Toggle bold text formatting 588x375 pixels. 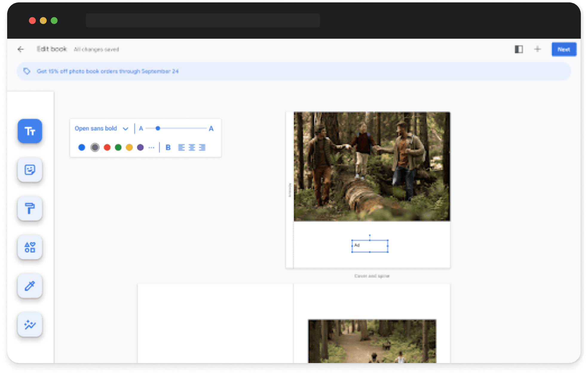[168, 147]
